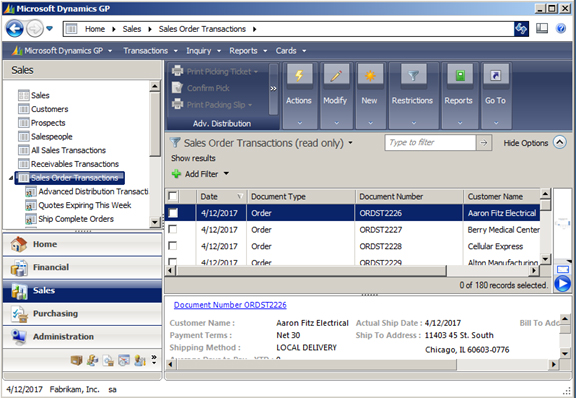Open the Purchasing navigation pane
Viewport: 576px width, 398px height.
pos(82,314)
